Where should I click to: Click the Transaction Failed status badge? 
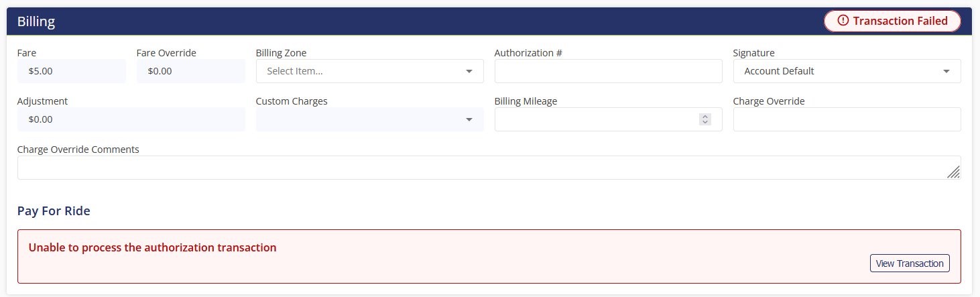pyautogui.click(x=892, y=21)
